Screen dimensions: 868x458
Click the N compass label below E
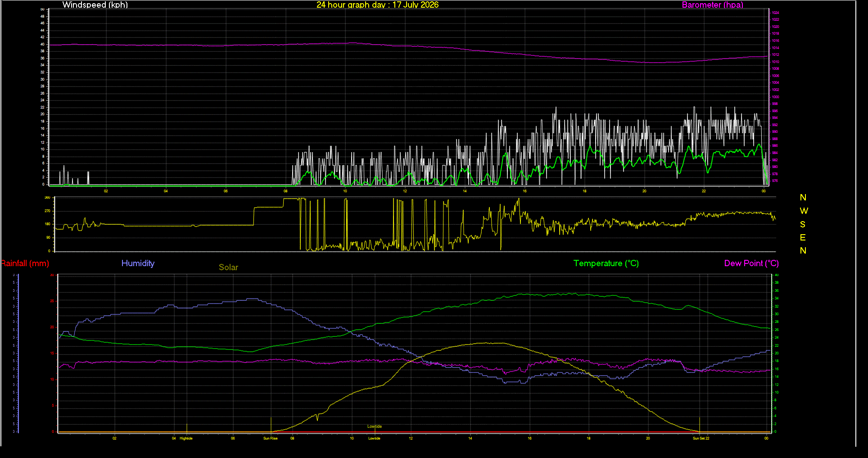[803, 250]
